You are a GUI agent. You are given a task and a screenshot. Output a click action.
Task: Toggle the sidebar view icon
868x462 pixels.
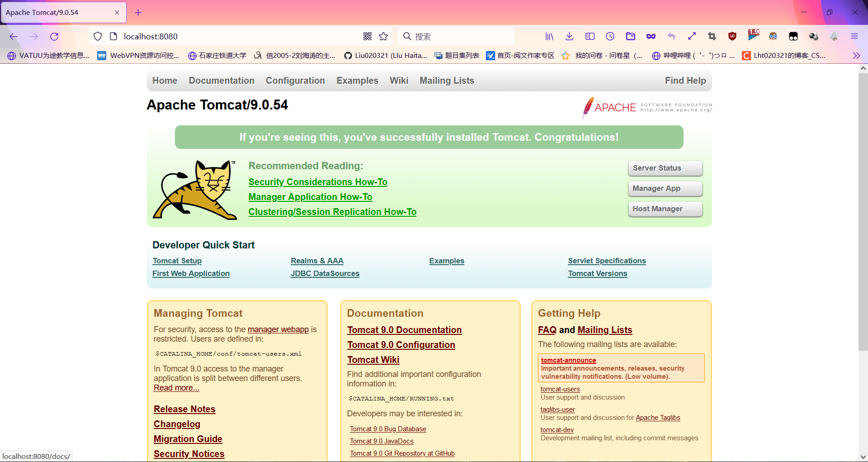[590, 36]
